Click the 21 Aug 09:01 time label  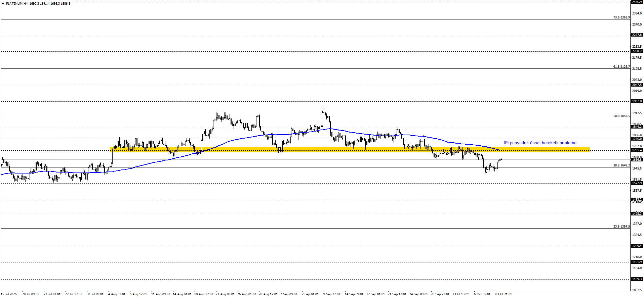click(x=225, y=294)
